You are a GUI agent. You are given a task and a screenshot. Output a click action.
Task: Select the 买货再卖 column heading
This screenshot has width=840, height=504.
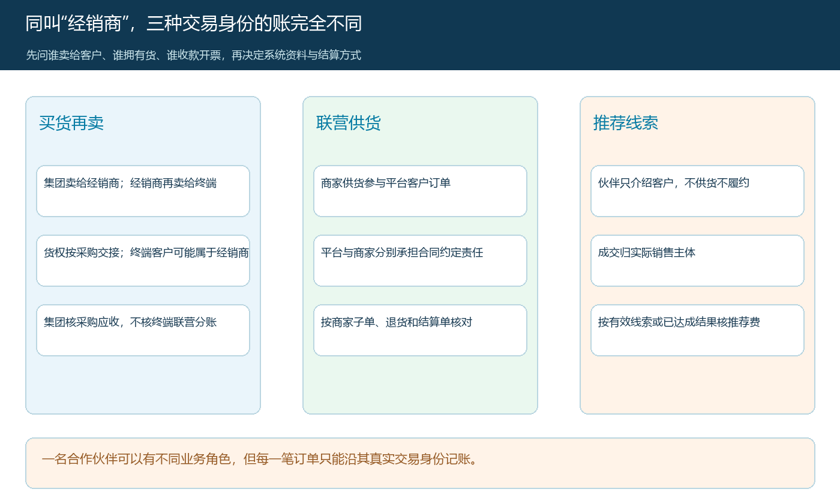coord(71,123)
